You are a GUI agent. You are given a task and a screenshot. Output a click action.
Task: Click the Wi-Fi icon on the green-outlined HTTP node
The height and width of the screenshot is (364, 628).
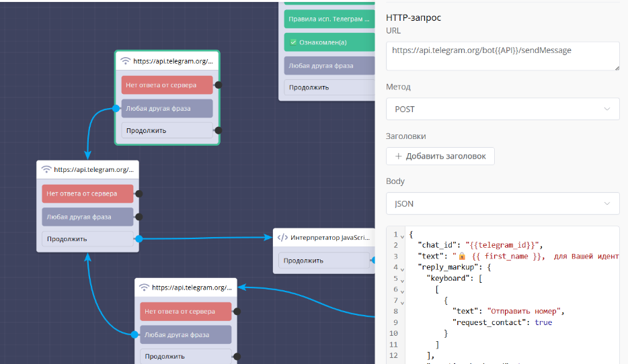coord(125,61)
